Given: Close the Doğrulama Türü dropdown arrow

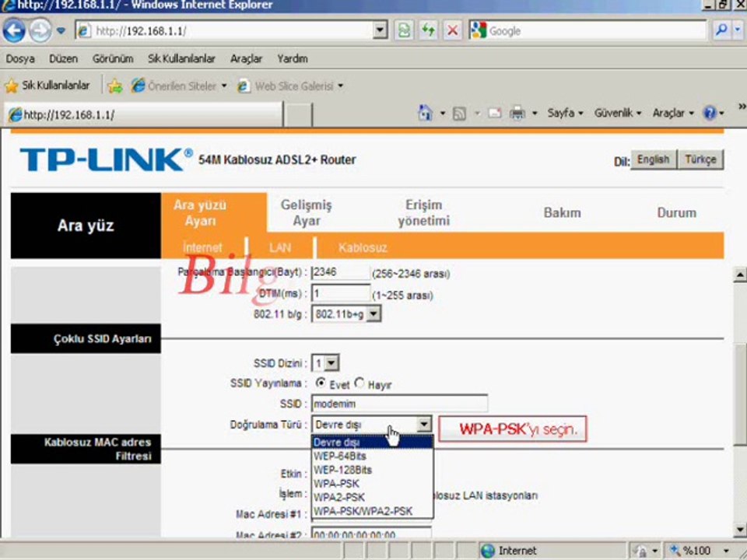Looking at the screenshot, I should (x=423, y=424).
